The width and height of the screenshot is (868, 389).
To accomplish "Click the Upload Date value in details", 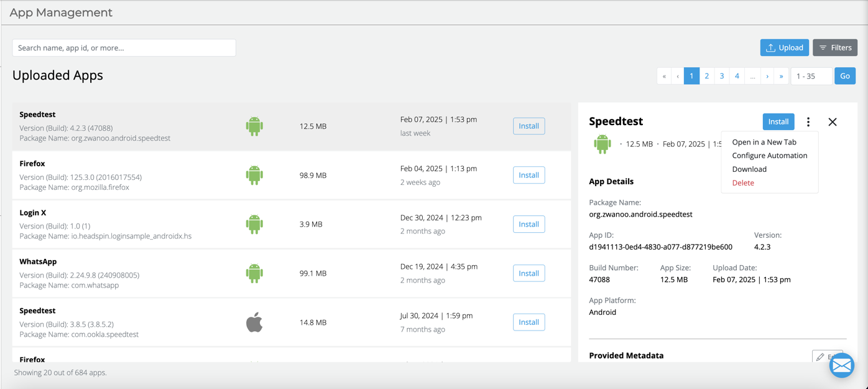I will tap(752, 279).
